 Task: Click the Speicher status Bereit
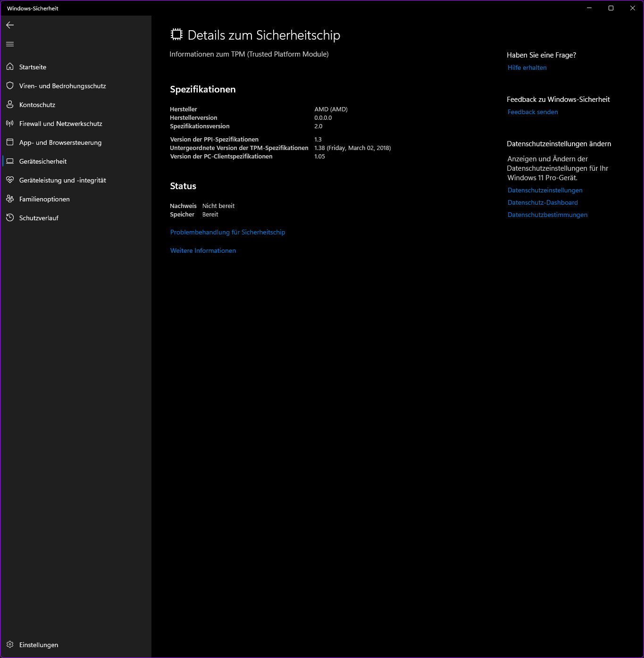(210, 214)
